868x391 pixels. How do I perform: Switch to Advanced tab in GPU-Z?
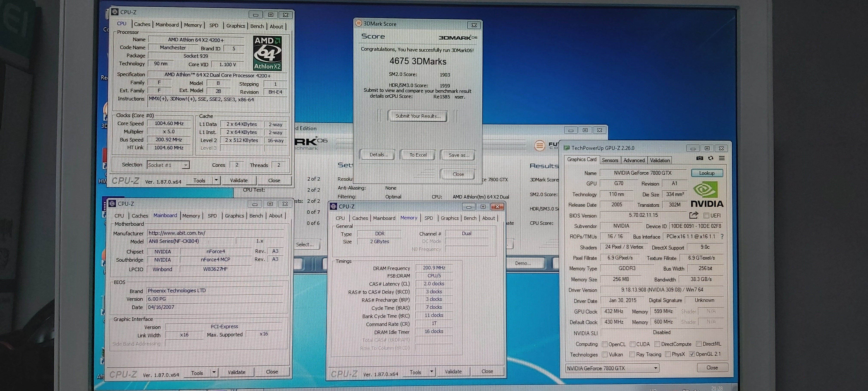click(634, 160)
